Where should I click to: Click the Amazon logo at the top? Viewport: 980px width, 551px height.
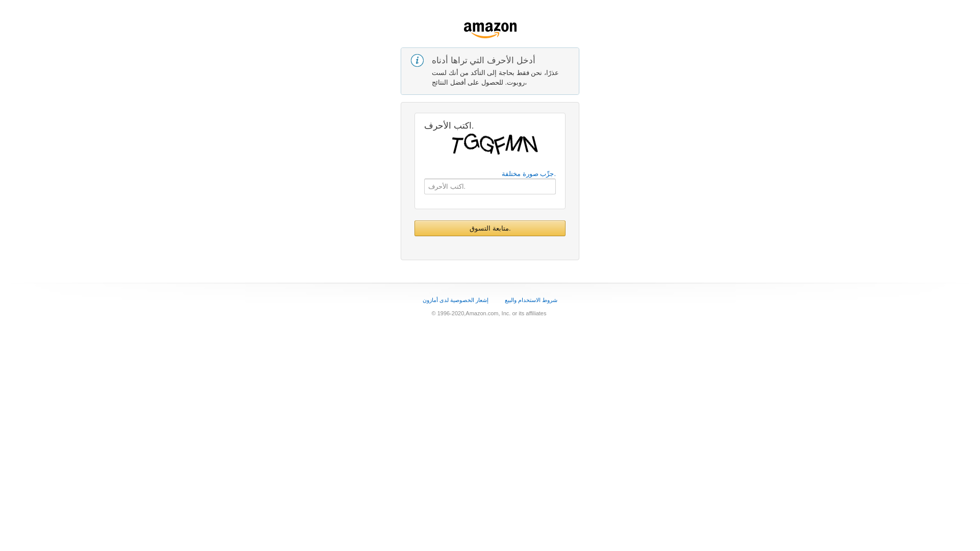490,30
